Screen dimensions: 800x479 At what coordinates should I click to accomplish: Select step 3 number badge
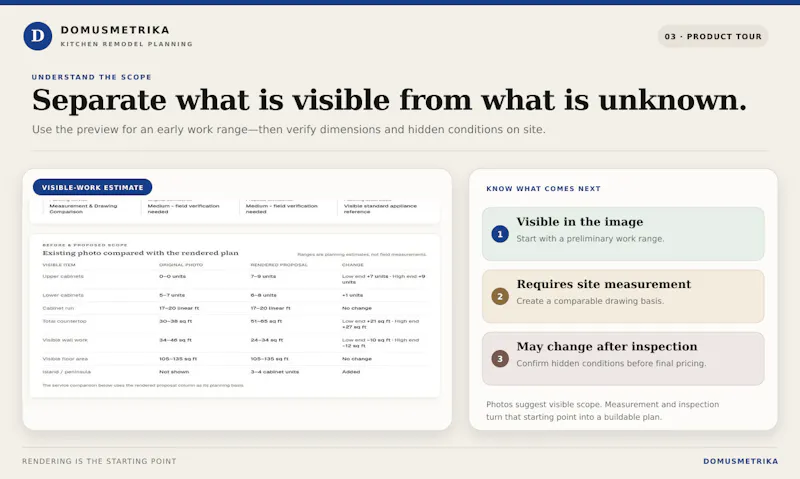500,359
